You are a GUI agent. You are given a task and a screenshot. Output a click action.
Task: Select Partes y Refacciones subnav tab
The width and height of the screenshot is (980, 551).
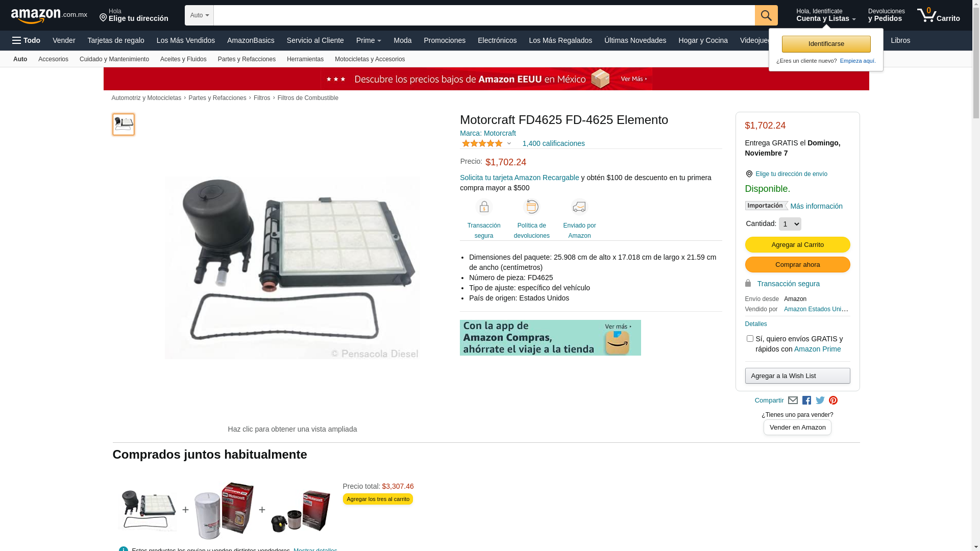point(247,59)
